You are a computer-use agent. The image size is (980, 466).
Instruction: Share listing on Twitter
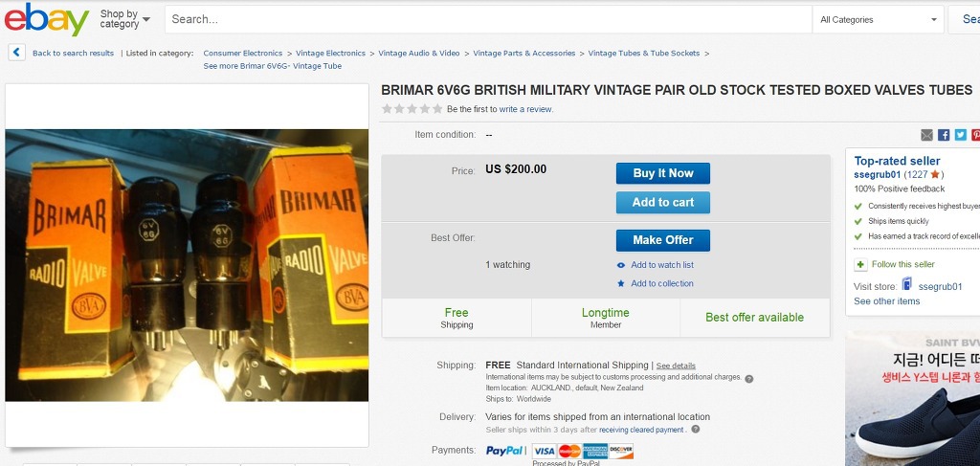tap(960, 135)
